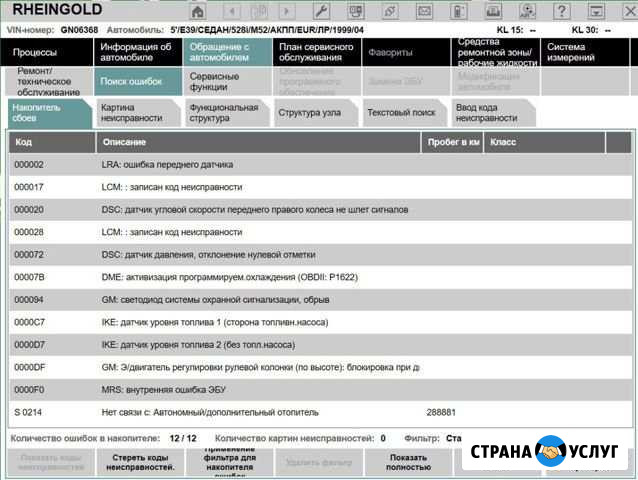Click the minimize-to-tray toolbar icon
The width and height of the screenshot is (638, 480).
coord(596,11)
